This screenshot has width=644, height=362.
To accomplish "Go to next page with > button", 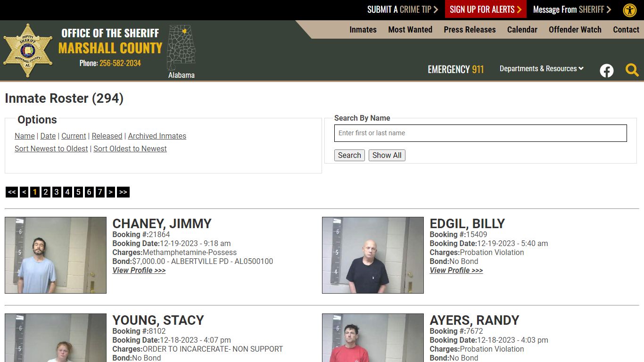I will point(111,192).
